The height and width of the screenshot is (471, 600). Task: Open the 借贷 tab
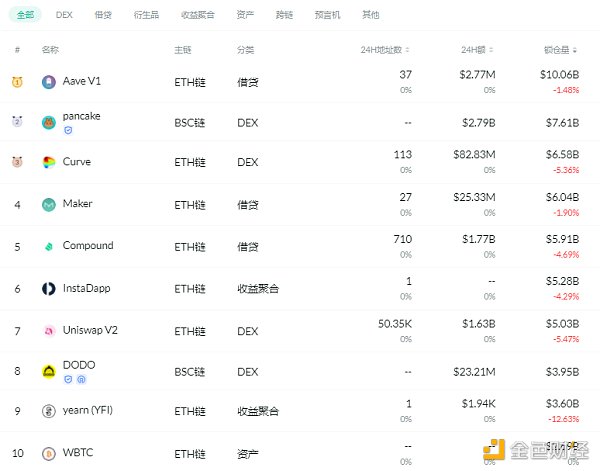103,16
